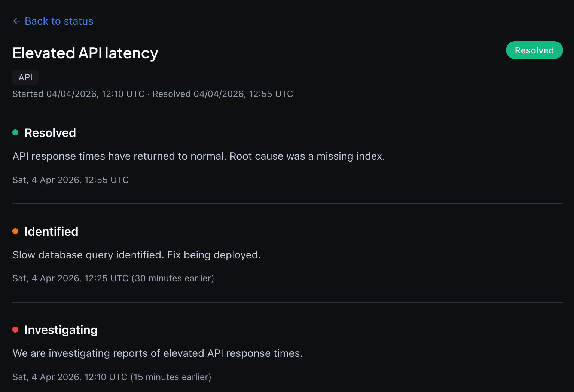Click the Started and Resolved timestamp line
Screen dimensions: 574x392
[152, 94]
